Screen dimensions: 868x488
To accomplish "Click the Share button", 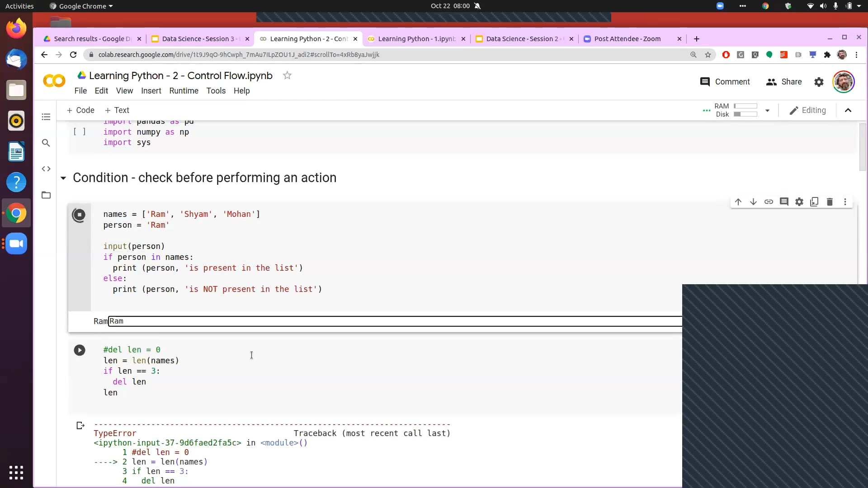I will pos(784,82).
